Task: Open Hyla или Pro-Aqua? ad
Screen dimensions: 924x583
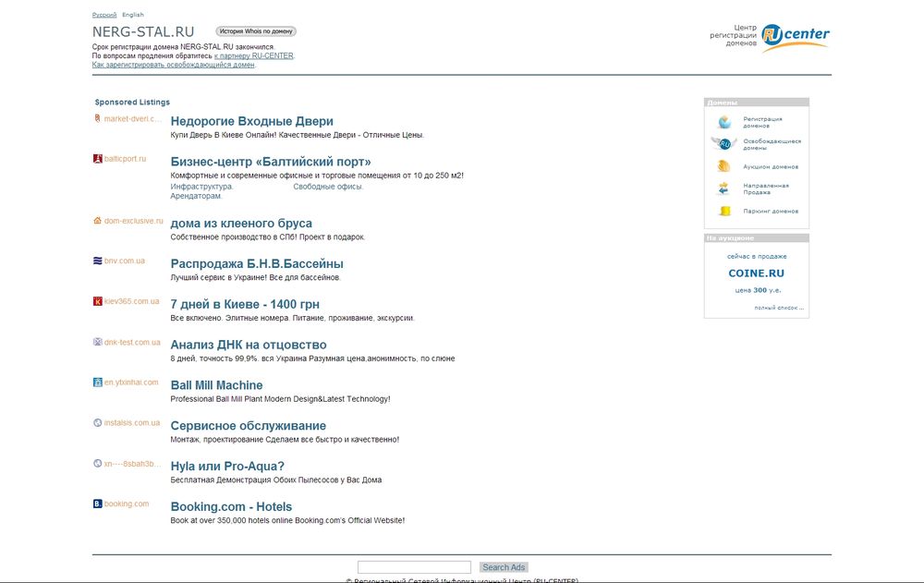Action: pos(227,467)
